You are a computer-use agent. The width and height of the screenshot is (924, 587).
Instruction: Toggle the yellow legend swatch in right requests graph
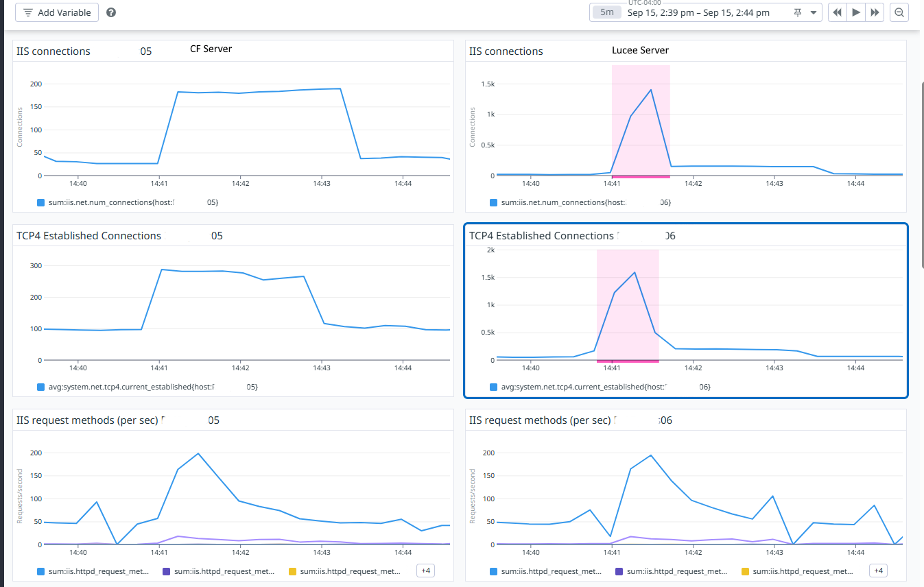[x=746, y=571]
